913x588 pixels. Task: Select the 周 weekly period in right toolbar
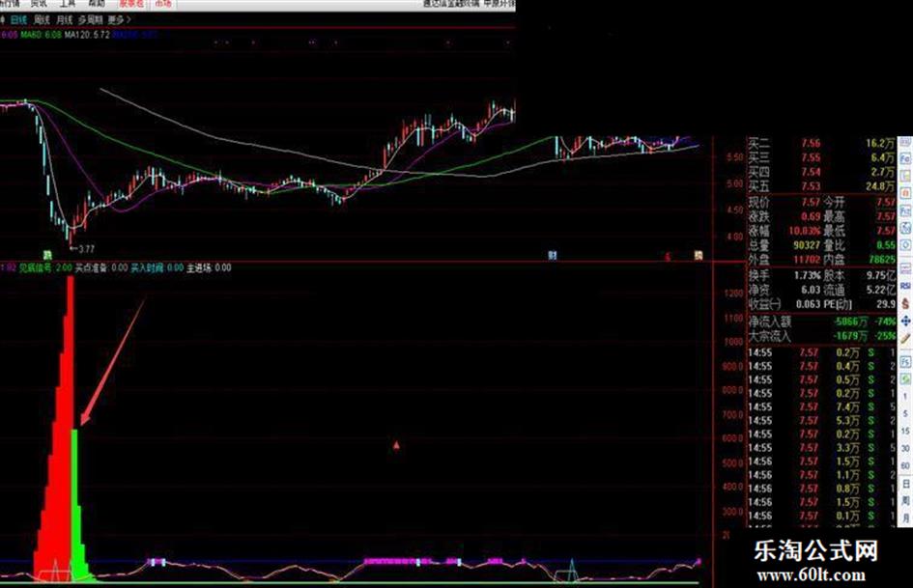tap(905, 501)
